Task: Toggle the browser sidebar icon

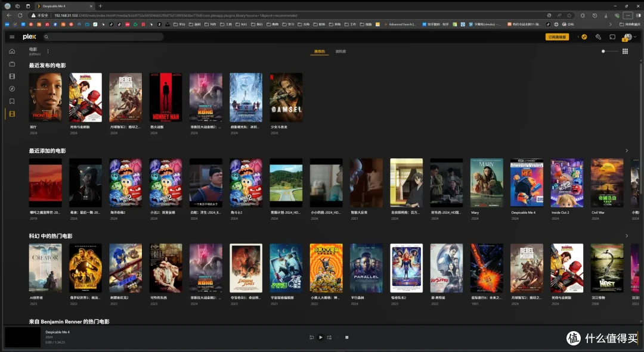Action: coord(638,15)
